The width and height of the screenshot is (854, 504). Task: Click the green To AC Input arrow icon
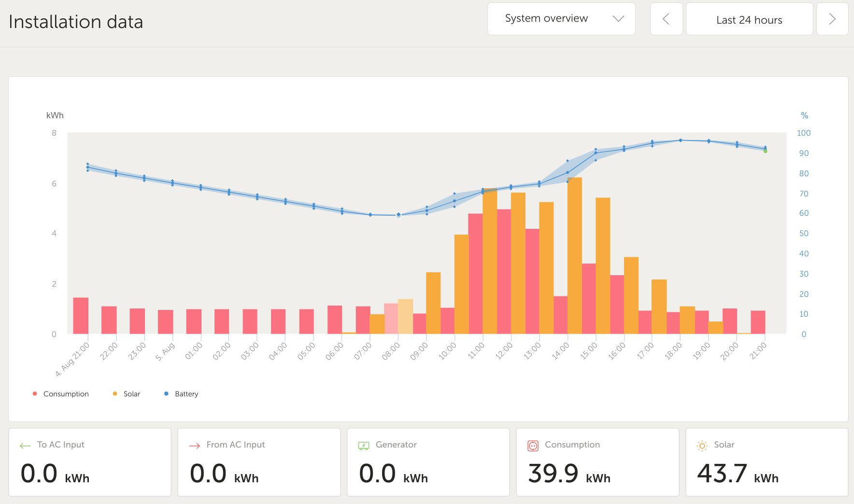[x=25, y=446]
